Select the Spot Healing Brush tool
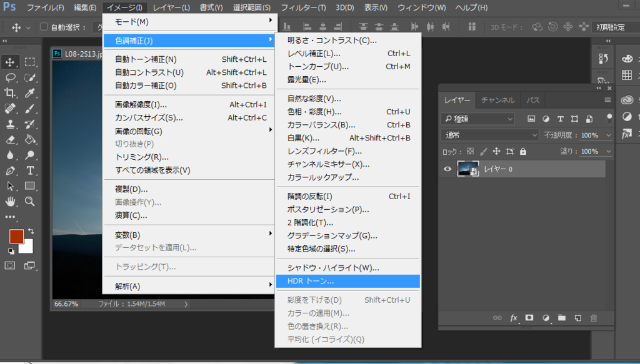640x364 pixels. pyautogui.click(x=10, y=109)
